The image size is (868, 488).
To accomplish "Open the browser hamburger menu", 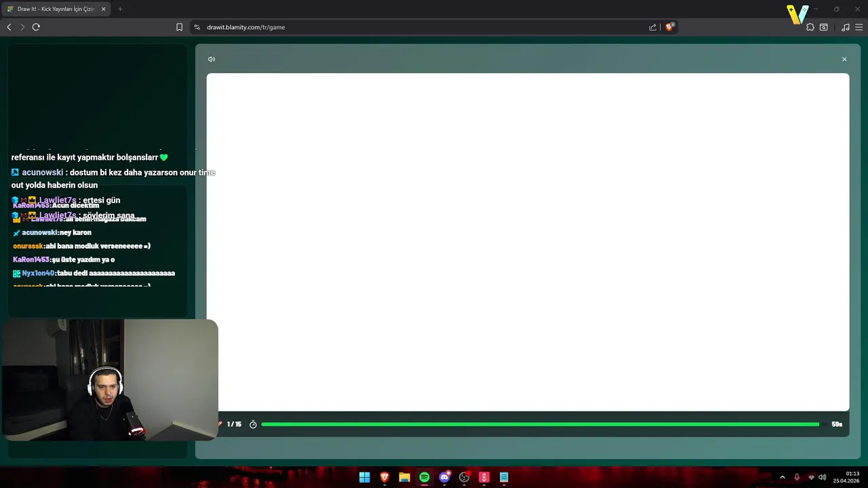I will (859, 27).
